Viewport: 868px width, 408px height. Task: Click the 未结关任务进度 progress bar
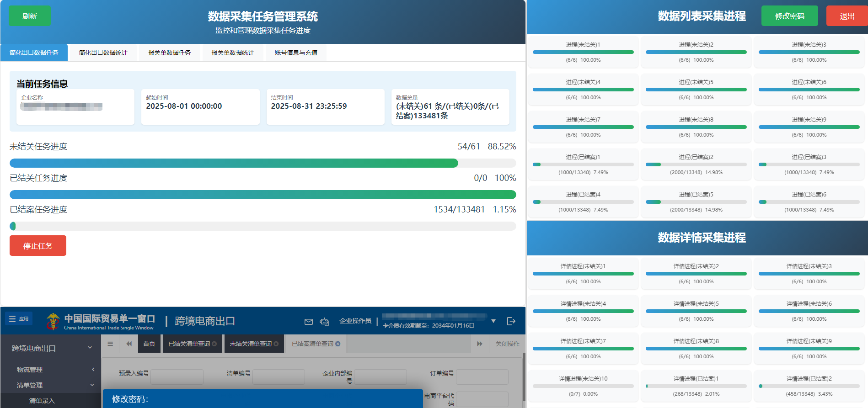(x=263, y=163)
